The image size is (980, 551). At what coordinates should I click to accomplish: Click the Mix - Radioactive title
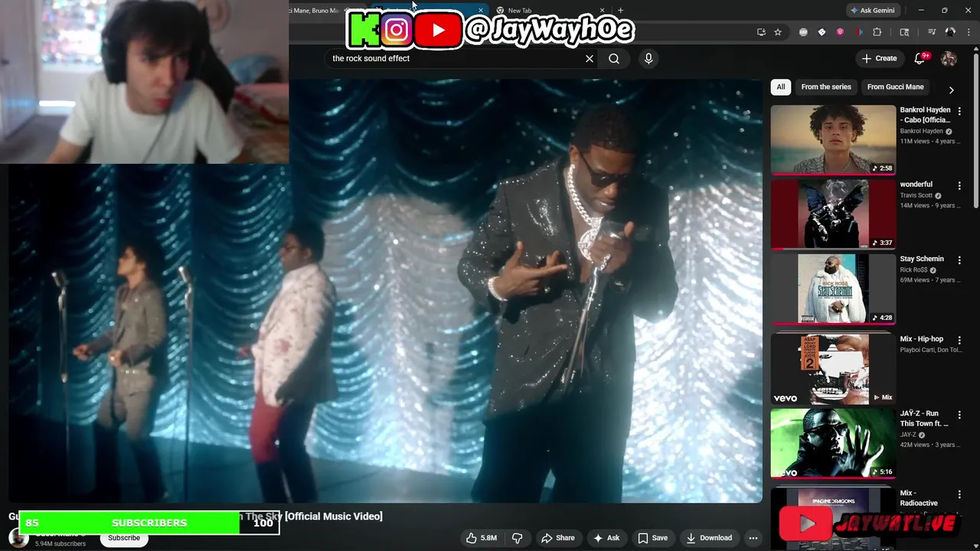pos(919,498)
